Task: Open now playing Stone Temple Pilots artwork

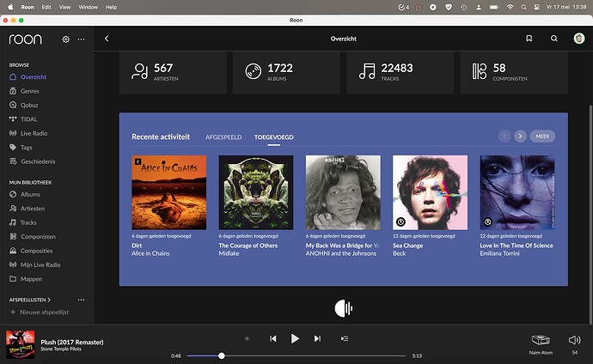Action: click(x=20, y=344)
